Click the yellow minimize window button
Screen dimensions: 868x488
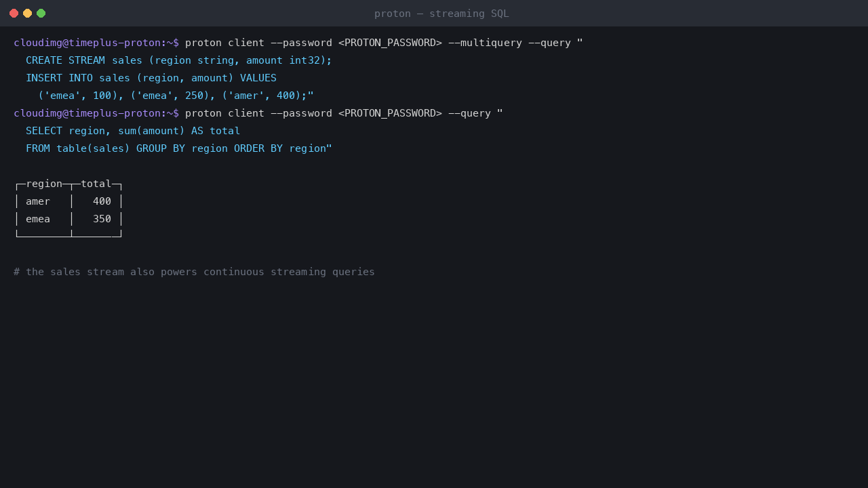[x=27, y=13]
